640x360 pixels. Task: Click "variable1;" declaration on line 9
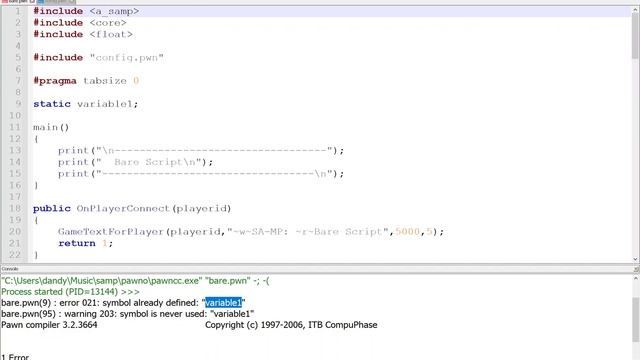pos(108,104)
